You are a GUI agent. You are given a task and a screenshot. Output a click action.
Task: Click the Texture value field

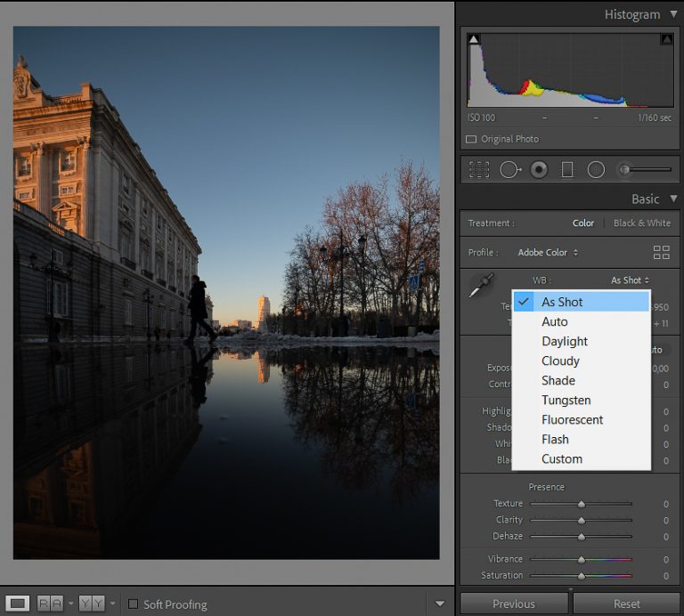click(x=665, y=504)
